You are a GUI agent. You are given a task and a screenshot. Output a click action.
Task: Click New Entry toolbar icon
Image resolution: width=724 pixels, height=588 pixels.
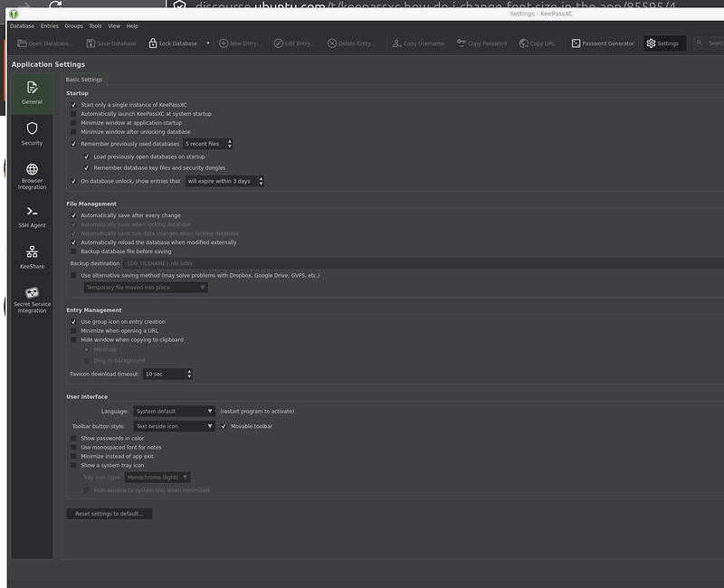tap(224, 43)
